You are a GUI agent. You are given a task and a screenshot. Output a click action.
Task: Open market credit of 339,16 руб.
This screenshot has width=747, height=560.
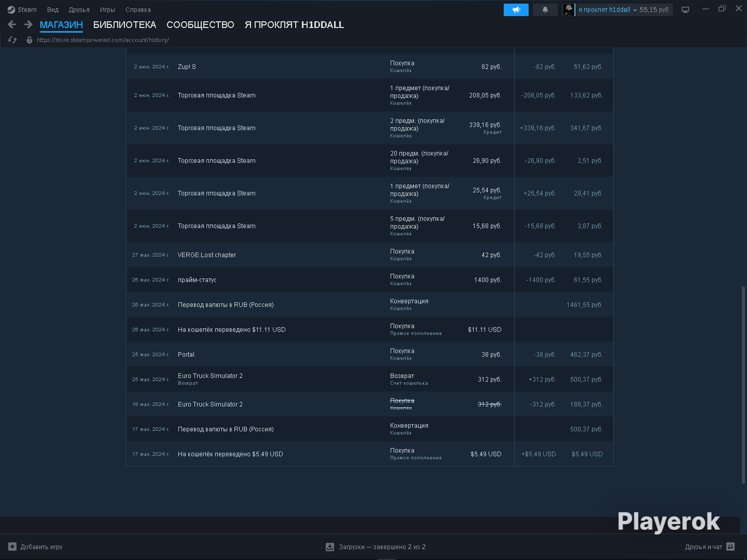pyautogui.click(x=370, y=128)
